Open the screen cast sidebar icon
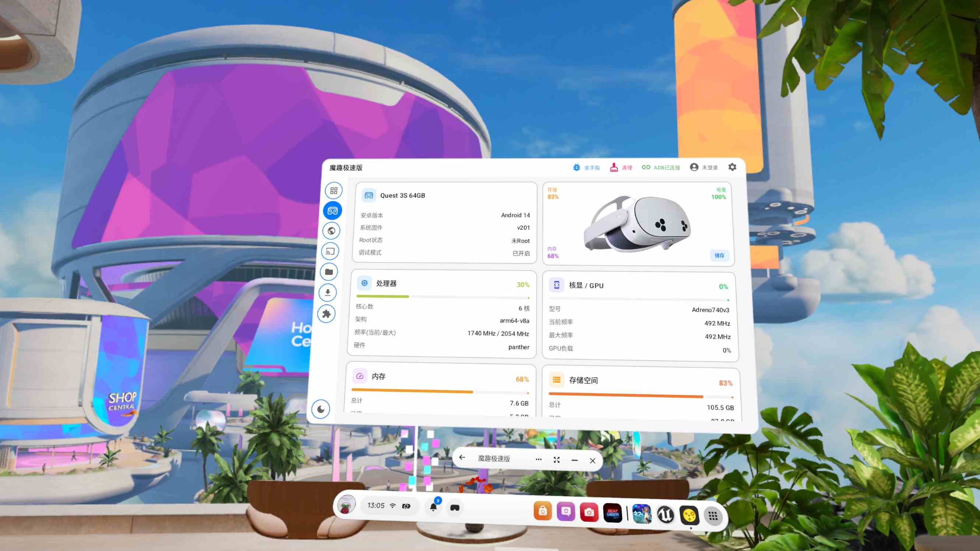 tap(330, 251)
